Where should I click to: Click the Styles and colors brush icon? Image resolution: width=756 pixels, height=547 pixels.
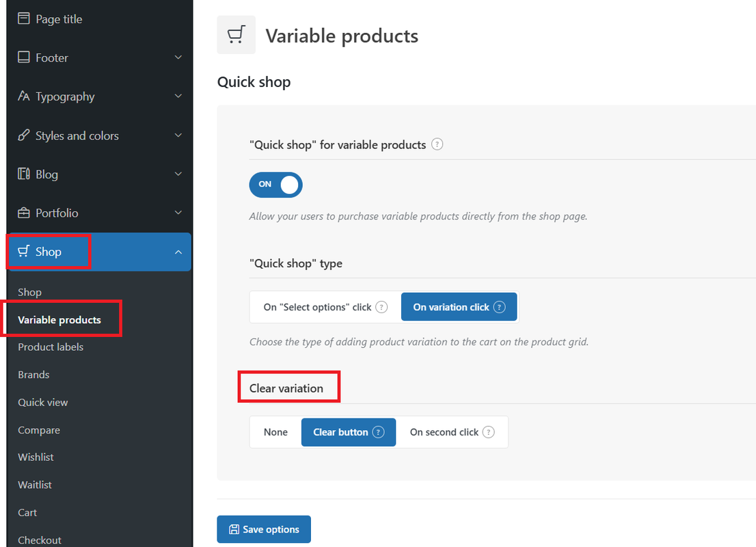point(23,135)
